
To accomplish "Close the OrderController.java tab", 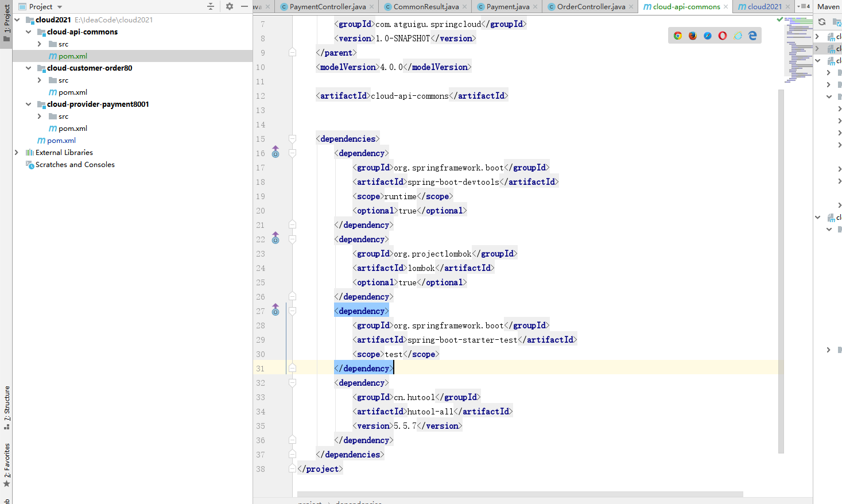I will click(631, 7).
